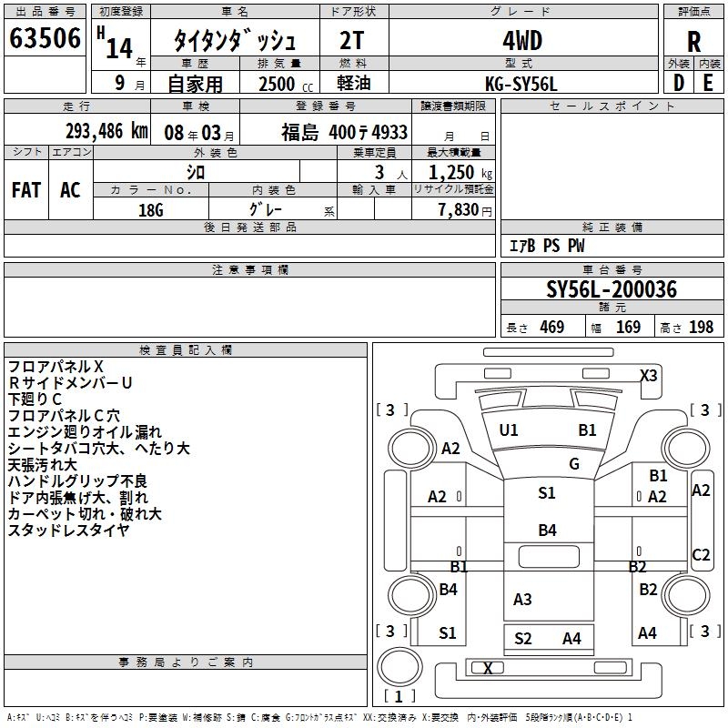728x728 pixels.
Task: Click the U1 neighbor B1 mark on hood
Action: [x=587, y=430]
